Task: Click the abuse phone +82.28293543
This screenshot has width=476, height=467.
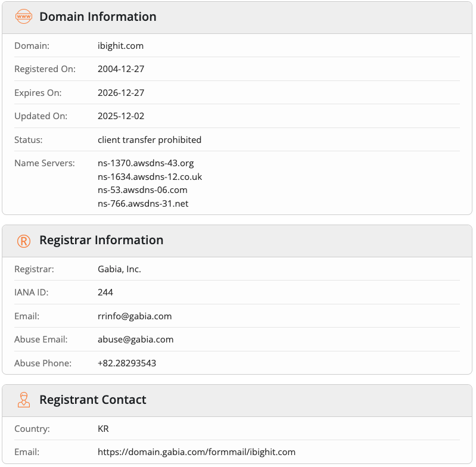Action: click(127, 363)
